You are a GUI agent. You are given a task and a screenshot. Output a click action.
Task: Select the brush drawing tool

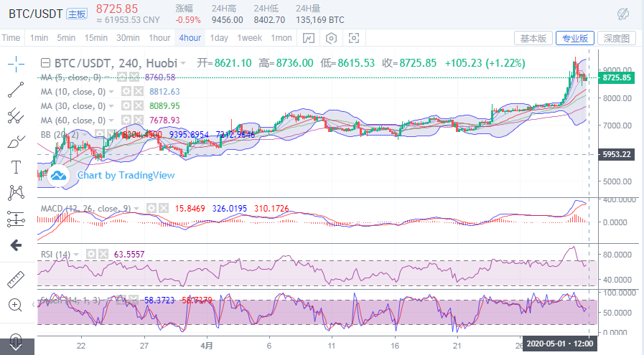click(16, 141)
